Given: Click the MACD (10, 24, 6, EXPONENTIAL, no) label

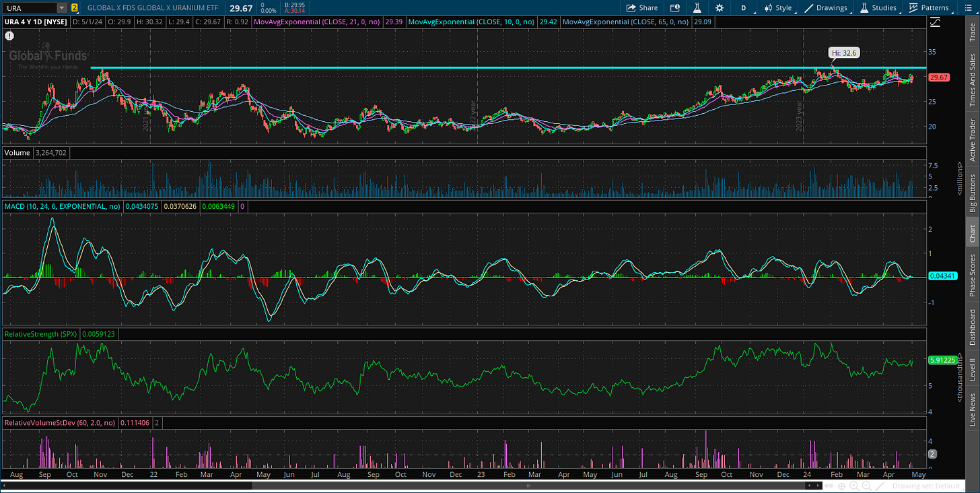Looking at the screenshot, I should (63, 205).
